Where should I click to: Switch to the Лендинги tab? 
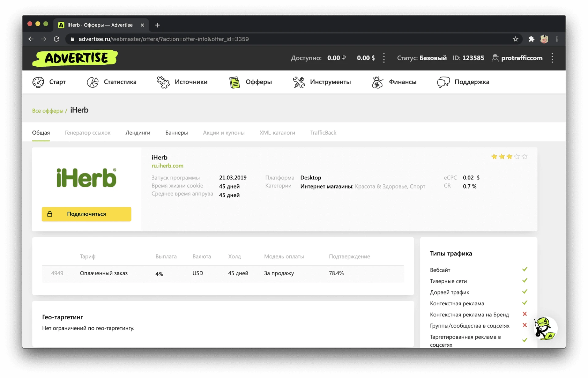(138, 133)
